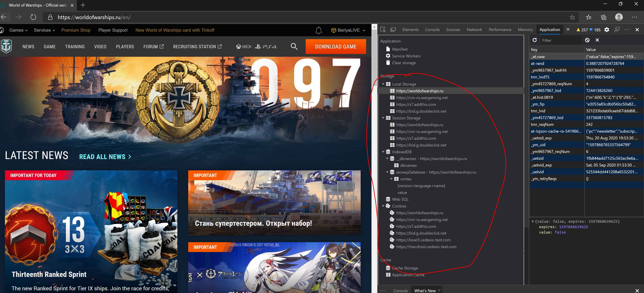Switch to Sources tab
This screenshot has width=644, height=293.
(x=453, y=29)
